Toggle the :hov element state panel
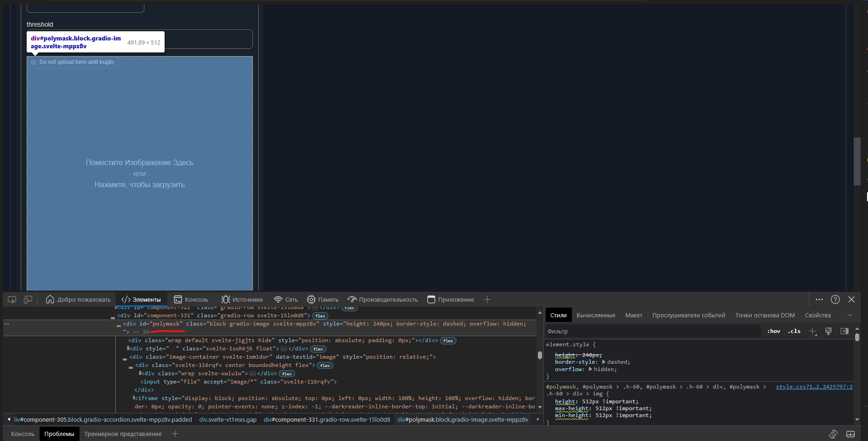 tap(774, 331)
